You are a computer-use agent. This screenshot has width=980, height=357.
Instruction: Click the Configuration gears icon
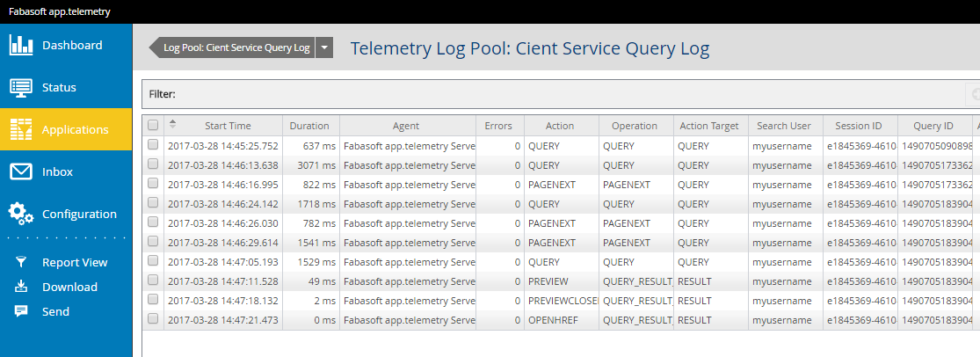20,214
